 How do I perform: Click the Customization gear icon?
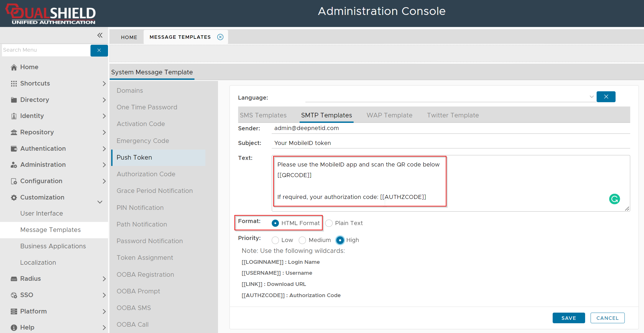point(14,198)
